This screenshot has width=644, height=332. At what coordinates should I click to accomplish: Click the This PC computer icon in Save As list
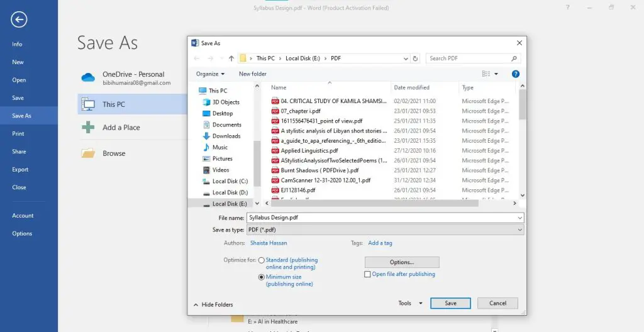[88, 104]
